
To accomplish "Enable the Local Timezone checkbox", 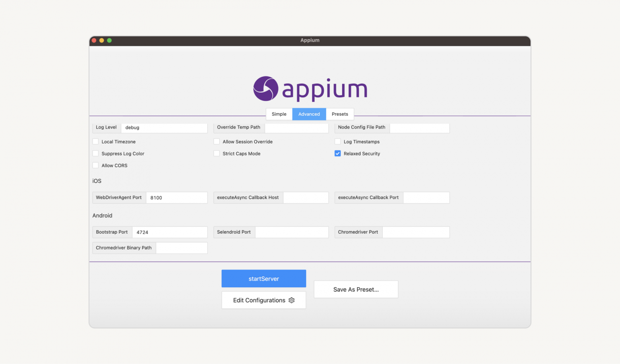I will tap(95, 141).
